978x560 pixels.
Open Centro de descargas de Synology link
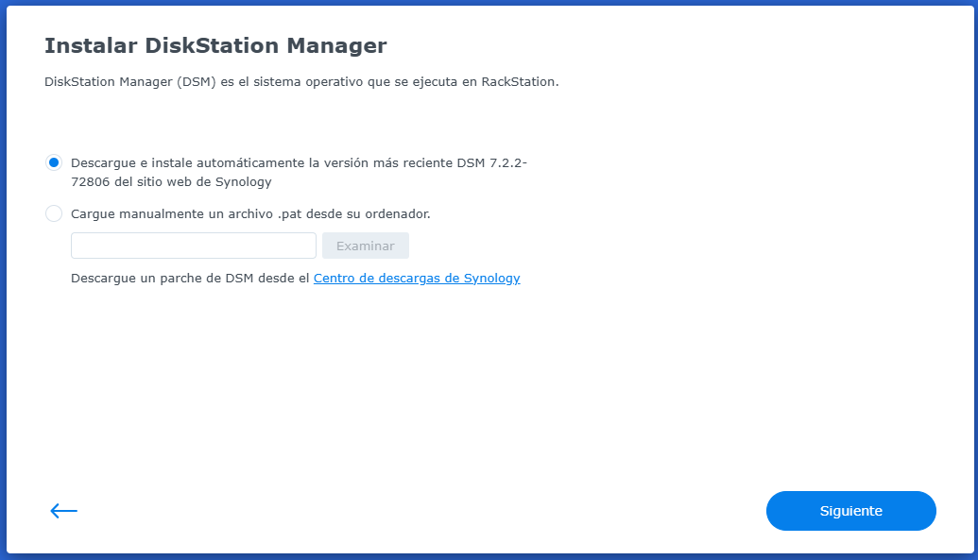click(x=417, y=279)
